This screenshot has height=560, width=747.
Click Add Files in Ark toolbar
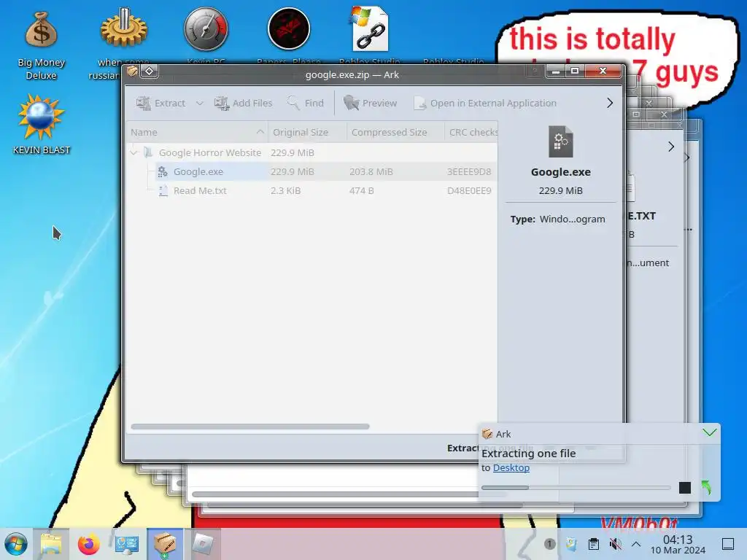243,103
